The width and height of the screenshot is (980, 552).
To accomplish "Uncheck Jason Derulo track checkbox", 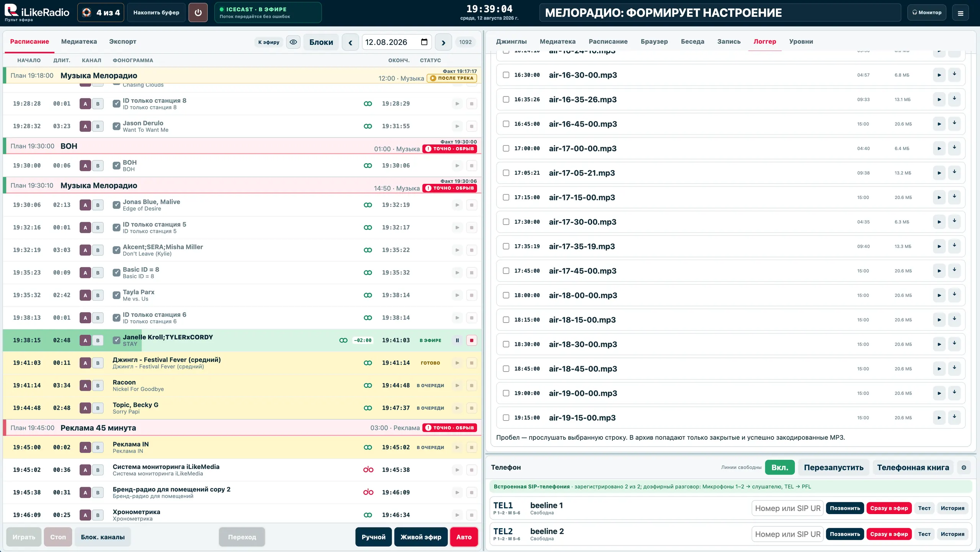I will [116, 126].
